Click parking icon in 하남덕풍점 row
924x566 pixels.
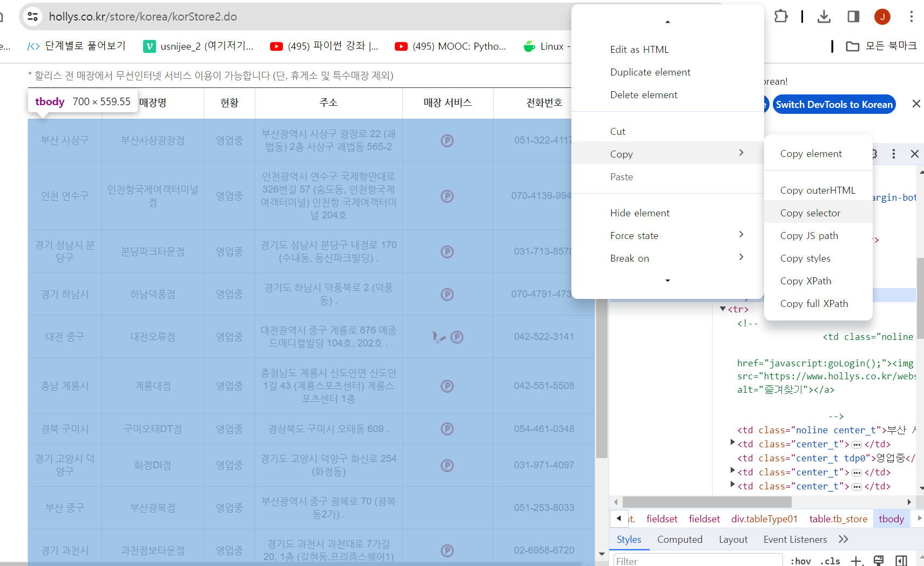[447, 294]
